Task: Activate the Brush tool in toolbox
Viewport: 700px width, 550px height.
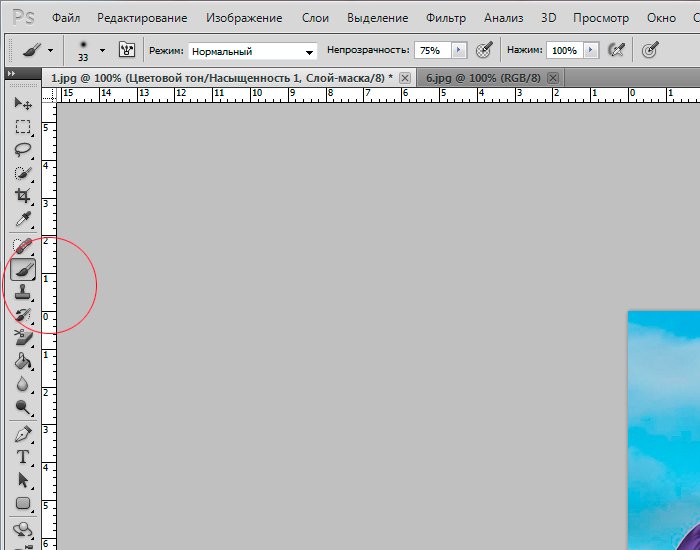Action: tap(23, 268)
